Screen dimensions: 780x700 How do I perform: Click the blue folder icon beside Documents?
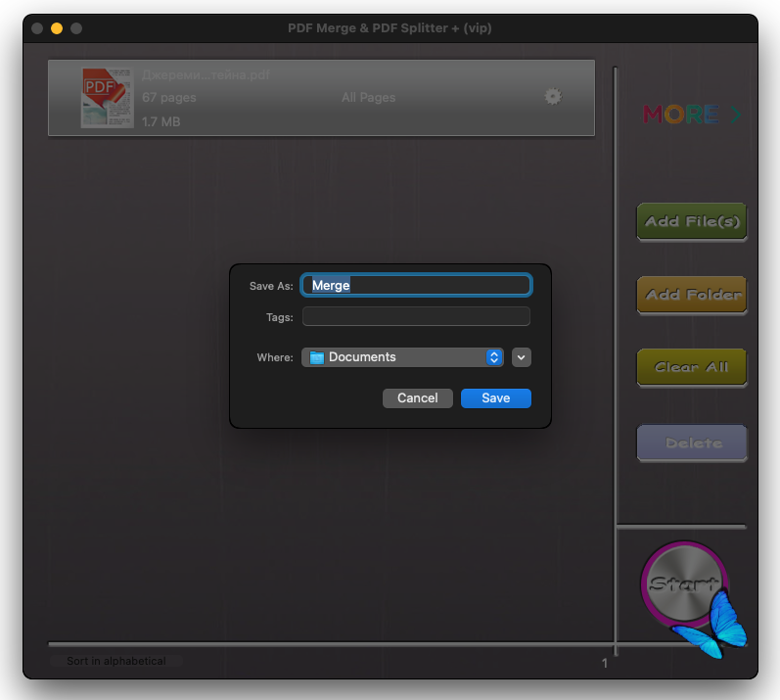(317, 357)
